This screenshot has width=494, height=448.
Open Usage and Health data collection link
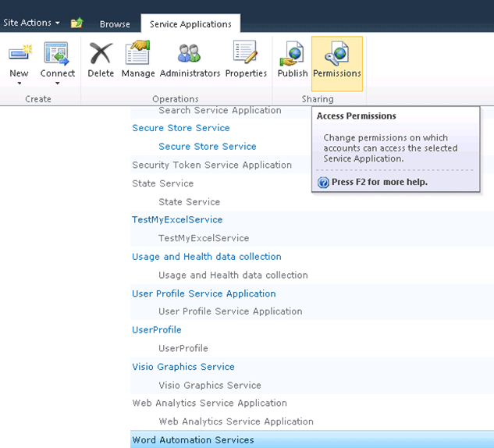click(207, 257)
